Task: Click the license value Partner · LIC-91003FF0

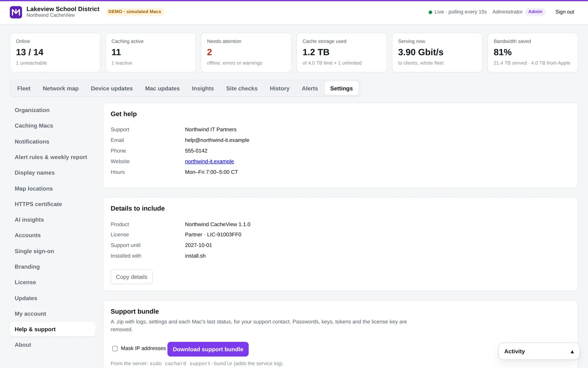Action: 213,235
